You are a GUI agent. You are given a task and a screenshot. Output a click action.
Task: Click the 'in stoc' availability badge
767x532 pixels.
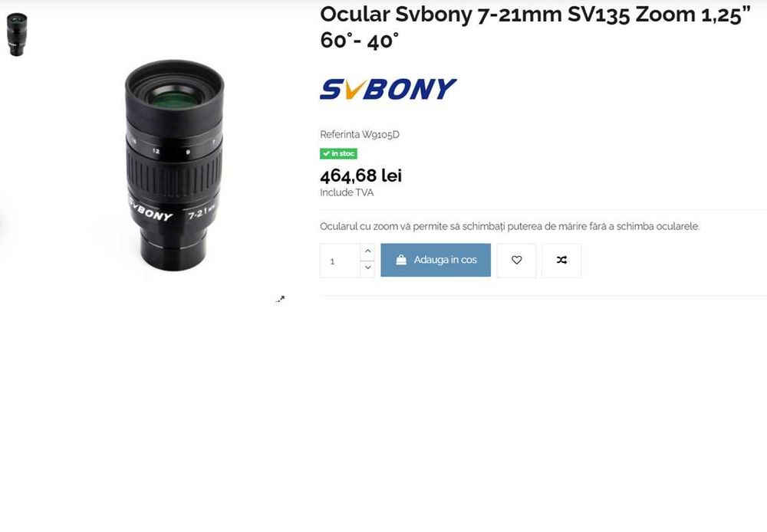(338, 153)
